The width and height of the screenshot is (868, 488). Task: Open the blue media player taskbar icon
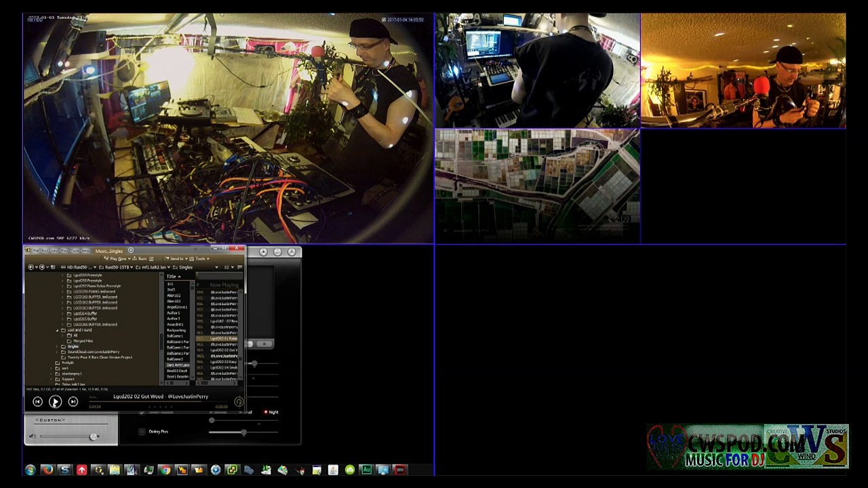coord(216,470)
